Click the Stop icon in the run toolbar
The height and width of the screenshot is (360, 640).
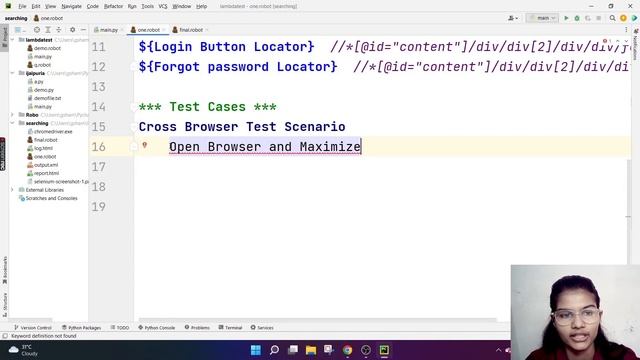point(598,18)
